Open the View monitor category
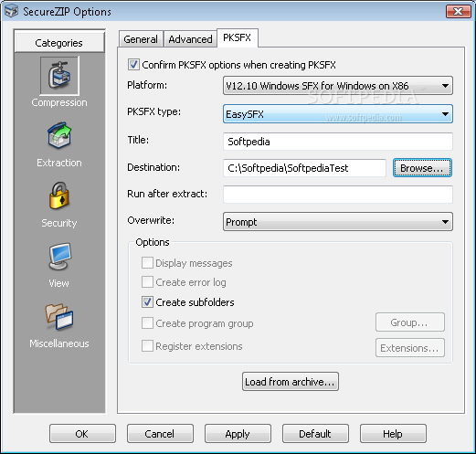Image resolution: width=476 pixels, height=454 pixels. [59, 256]
